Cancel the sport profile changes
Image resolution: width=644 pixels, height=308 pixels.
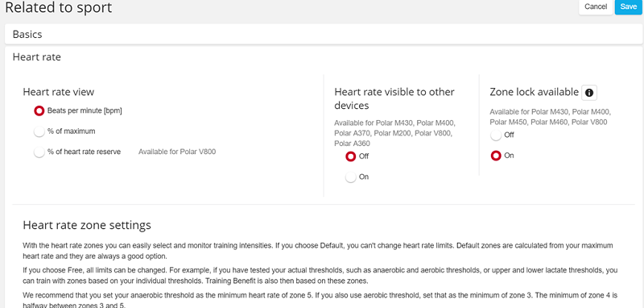(596, 6)
